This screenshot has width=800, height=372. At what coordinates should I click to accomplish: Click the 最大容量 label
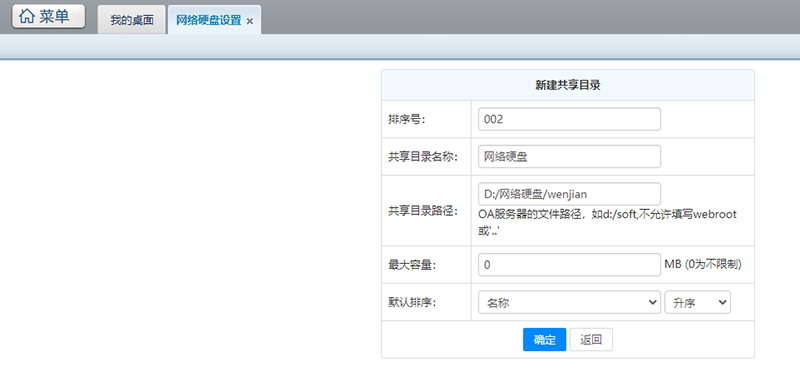pos(412,265)
